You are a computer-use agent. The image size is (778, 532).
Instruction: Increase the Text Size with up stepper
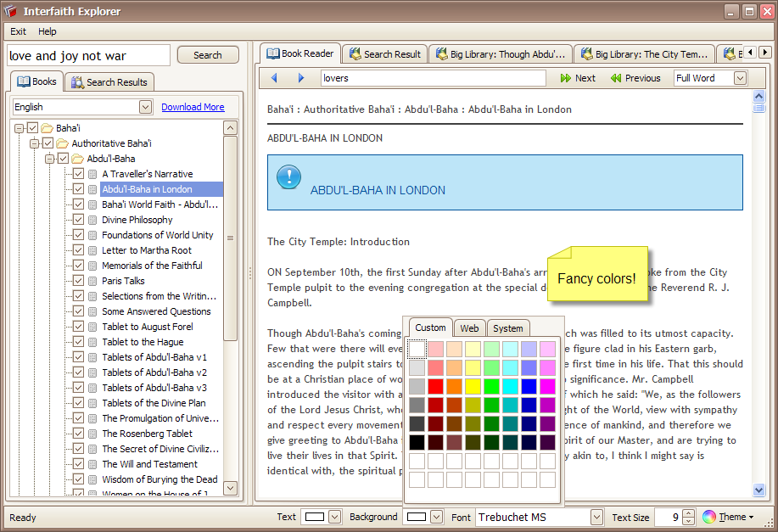click(x=689, y=512)
